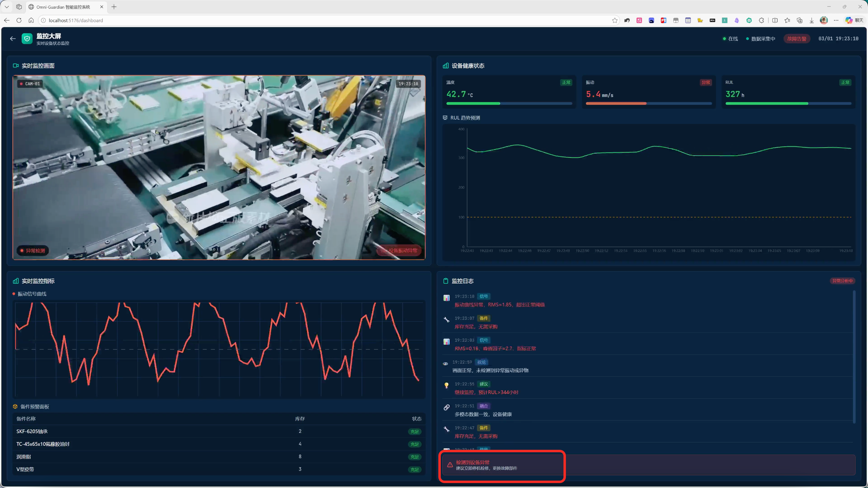The width and height of the screenshot is (868, 488).
Task: Click the wrench icon of the 19:23:07 log
Action: 446,319
